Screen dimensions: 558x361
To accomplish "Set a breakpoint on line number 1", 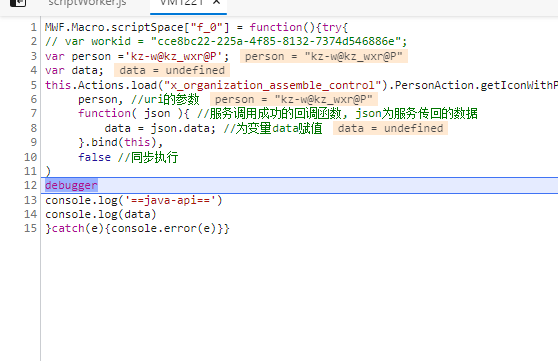I will 33,27.
